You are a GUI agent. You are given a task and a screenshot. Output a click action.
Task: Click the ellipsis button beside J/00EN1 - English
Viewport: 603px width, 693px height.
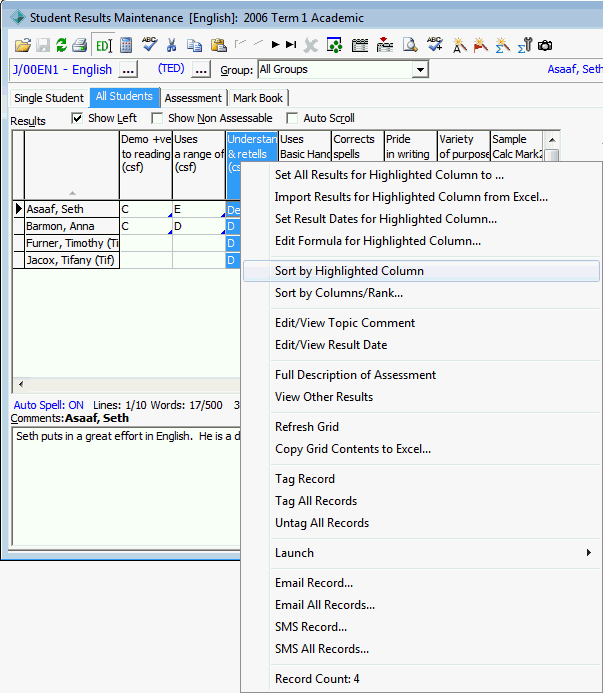(128, 70)
